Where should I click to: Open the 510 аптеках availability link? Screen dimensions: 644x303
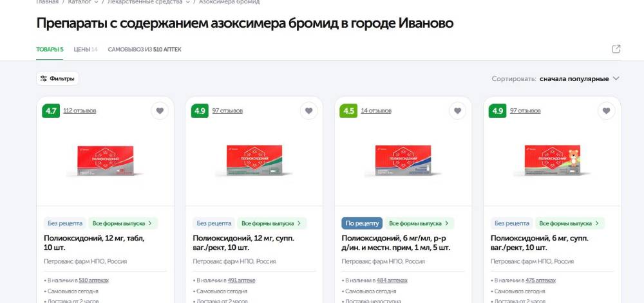93,280
